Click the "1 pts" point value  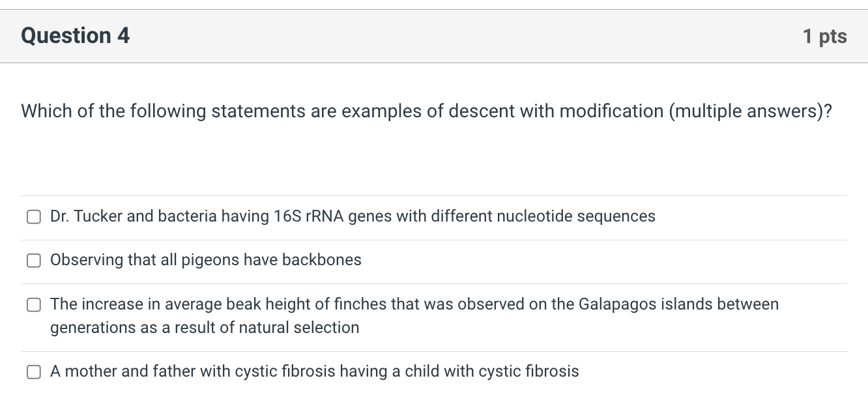click(824, 36)
